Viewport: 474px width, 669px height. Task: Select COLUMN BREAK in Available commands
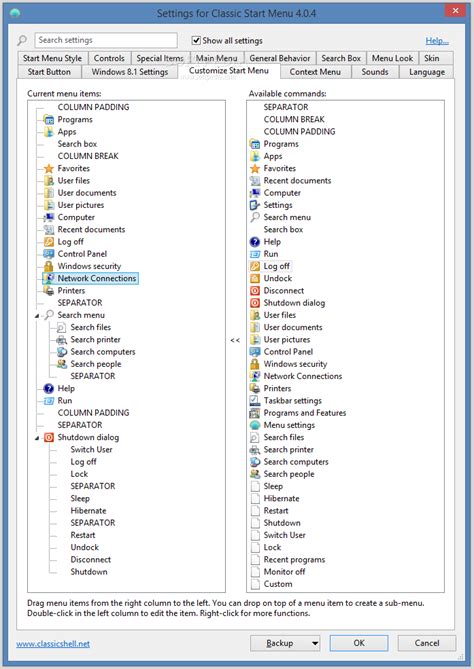point(294,119)
